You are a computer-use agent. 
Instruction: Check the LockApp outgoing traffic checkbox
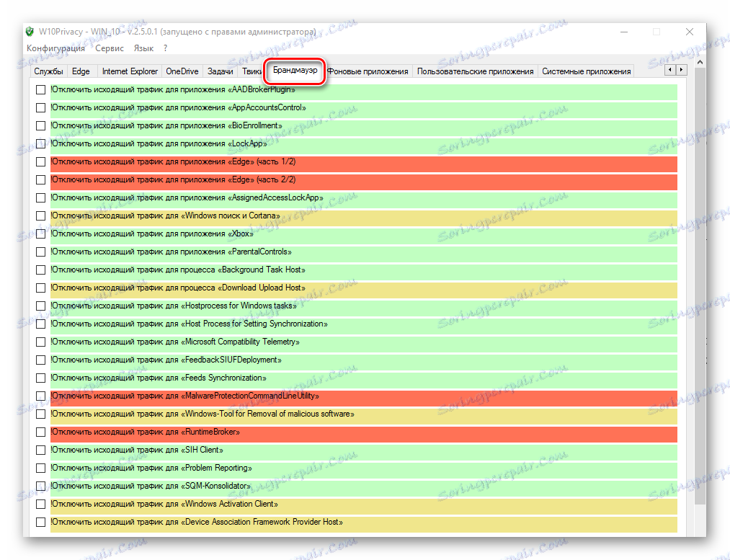[x=41, y=143]
